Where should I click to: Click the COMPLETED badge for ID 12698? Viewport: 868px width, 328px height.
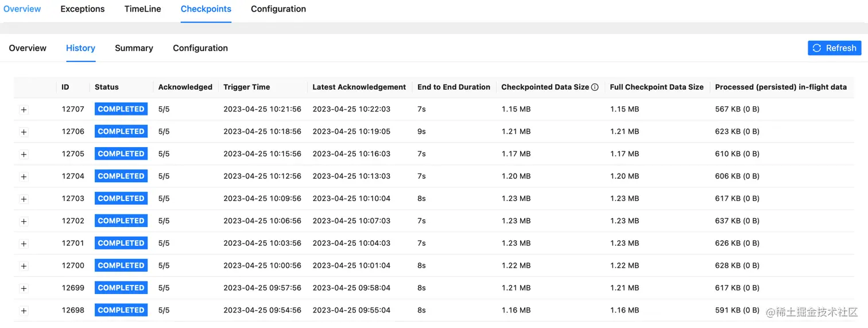pyautogui.click(x=121, y=310)
